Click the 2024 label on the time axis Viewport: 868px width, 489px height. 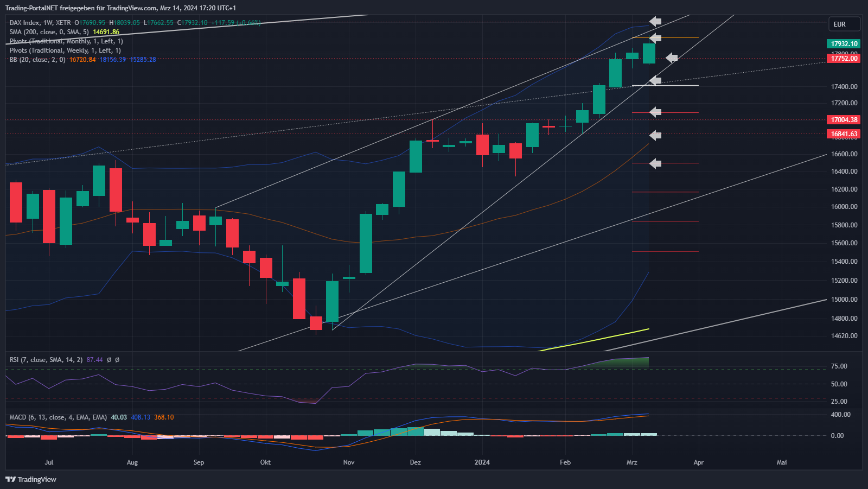(482, 462)
